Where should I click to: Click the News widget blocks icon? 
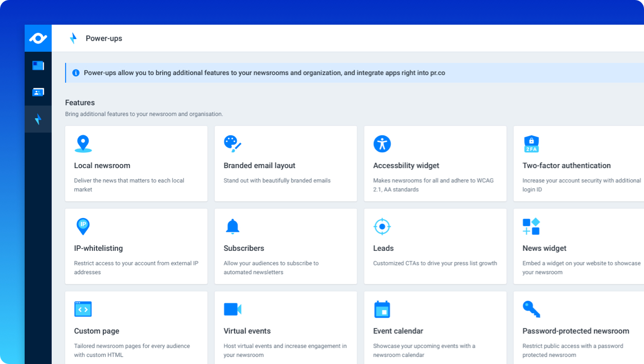click(531, 226)
